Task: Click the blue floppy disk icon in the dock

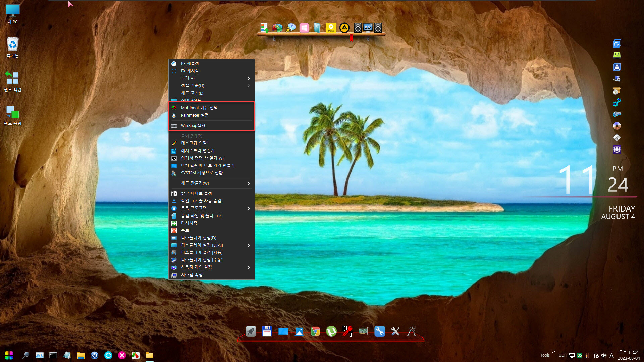Action: pos(267,331)
